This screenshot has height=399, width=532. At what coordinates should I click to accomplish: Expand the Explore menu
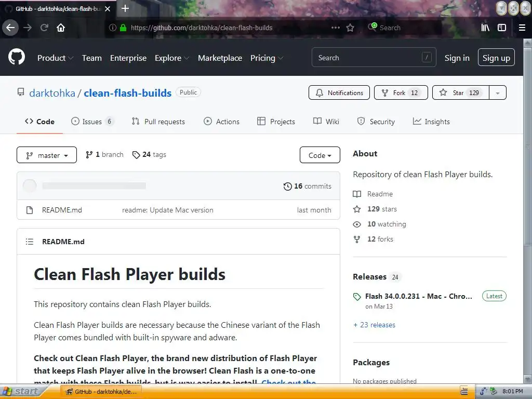[x=172, y=58]
